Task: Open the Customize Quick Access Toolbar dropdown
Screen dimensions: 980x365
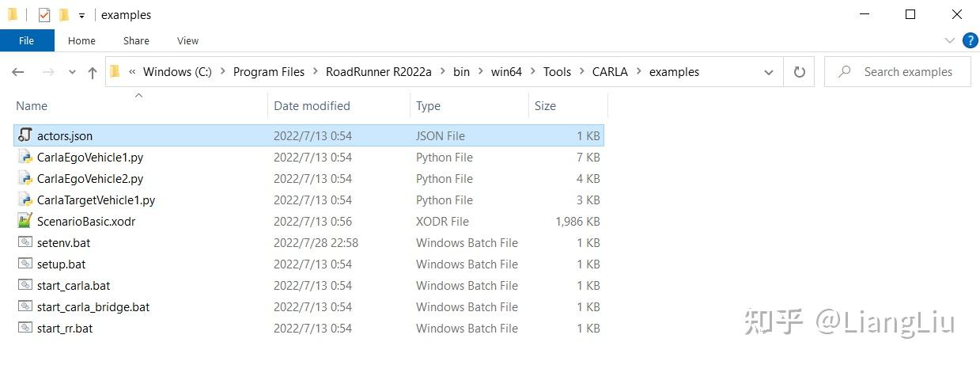Action: (x=81, y=15)
